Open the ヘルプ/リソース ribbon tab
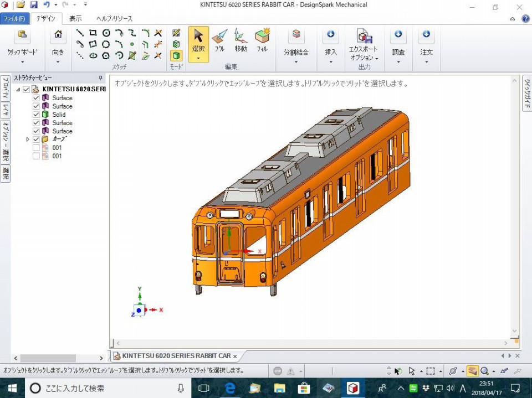 [x=114, y=19]
